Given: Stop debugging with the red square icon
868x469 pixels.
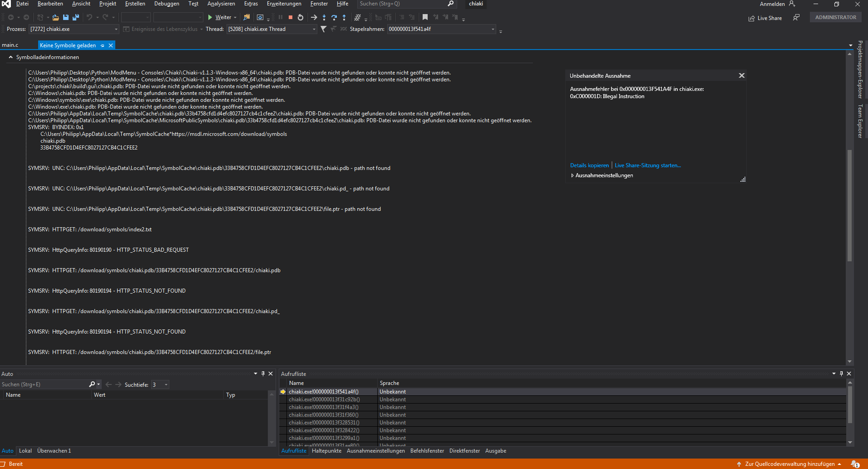Looking at the screenshot, I should coord(291,17).
